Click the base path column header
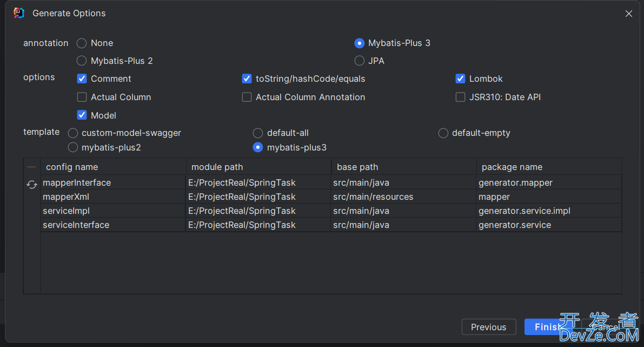This screenshot has height=347, width=644. pyautogui.click(x=404, y=167)
